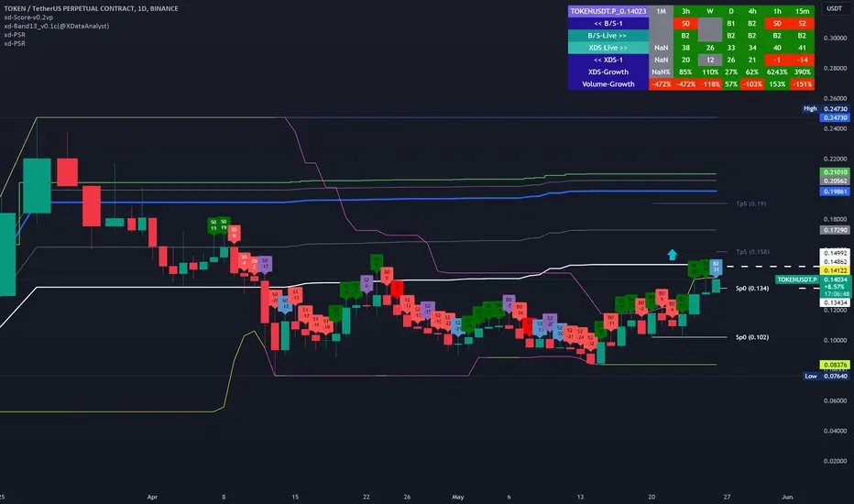Click the yellow 0.14122 price label
Screen dimensions: 854x504
tap(835, 271)
